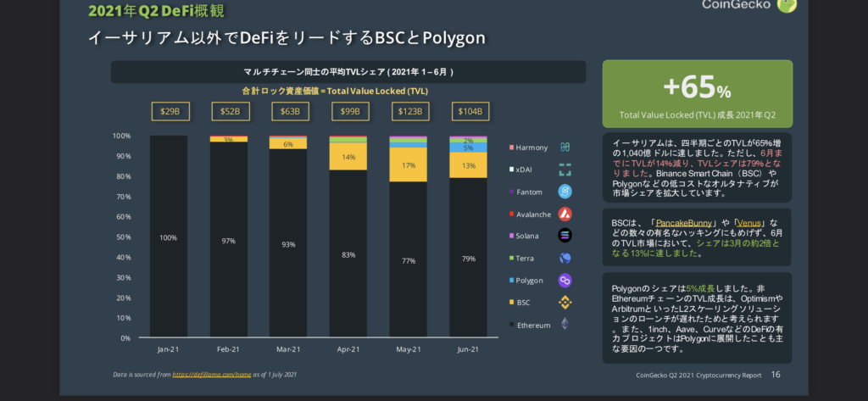Viewport: 868px width, 401px height.
Task: Select the Avalanche red logo icon
Action: point(565,214)
